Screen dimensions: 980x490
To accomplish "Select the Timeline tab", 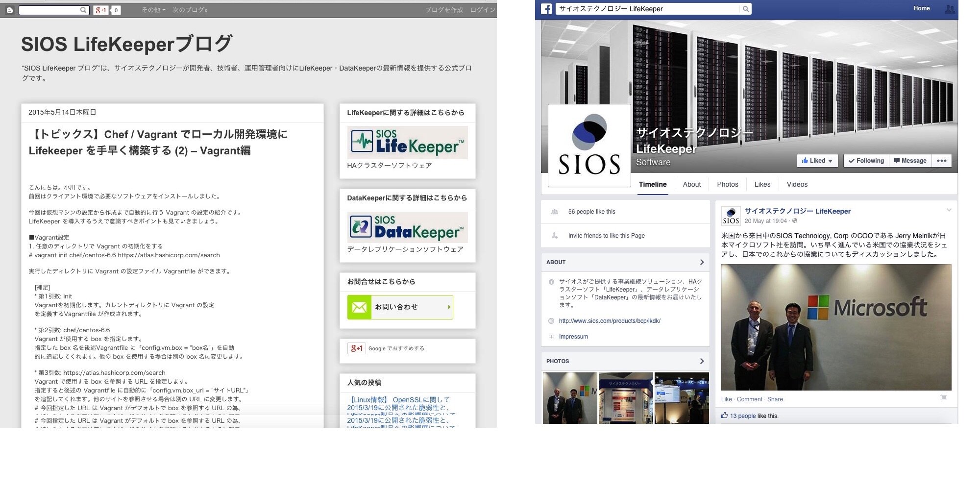I will [653, 184].
